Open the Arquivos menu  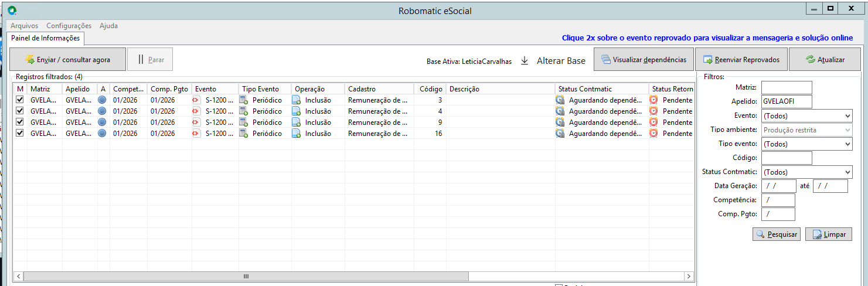(x=24, y=26)
